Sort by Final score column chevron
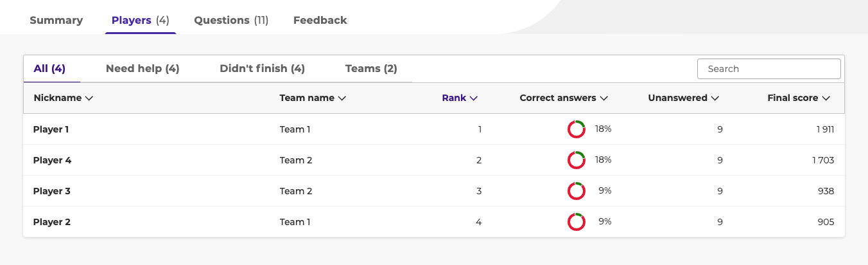The width and height of the screenshot is (868, 265). [x=826, y=98]
